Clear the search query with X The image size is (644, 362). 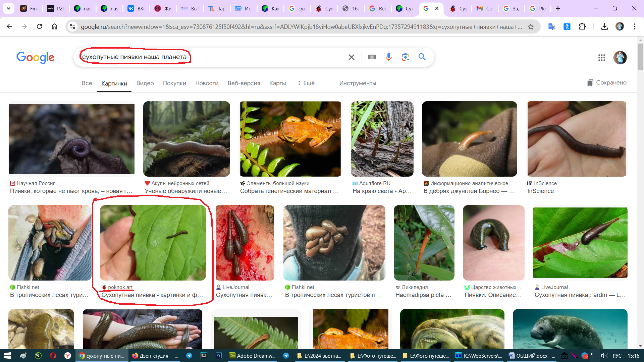(351, 57)
